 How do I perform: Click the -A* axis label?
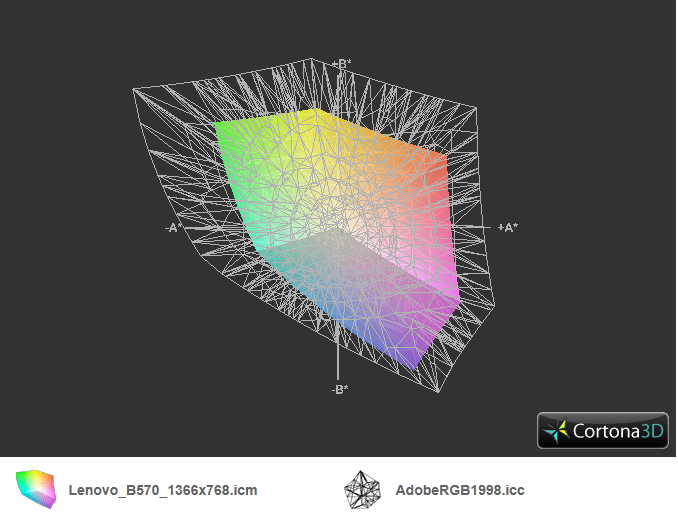173,228
